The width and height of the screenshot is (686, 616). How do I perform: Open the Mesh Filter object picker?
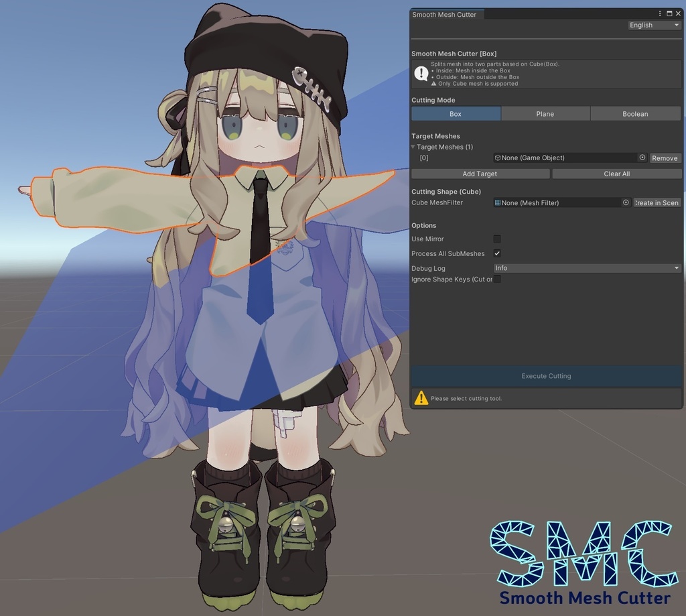(x=626, y=202)
